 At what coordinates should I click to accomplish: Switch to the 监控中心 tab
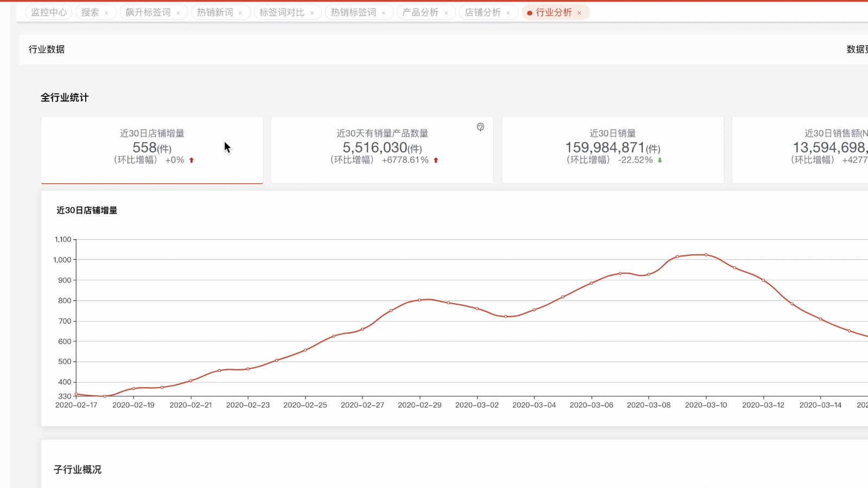(x=49, y=12)
